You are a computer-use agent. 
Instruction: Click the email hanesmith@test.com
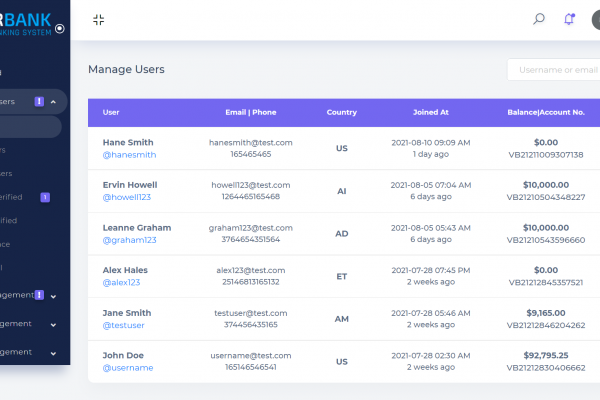[x=251, y=143]
